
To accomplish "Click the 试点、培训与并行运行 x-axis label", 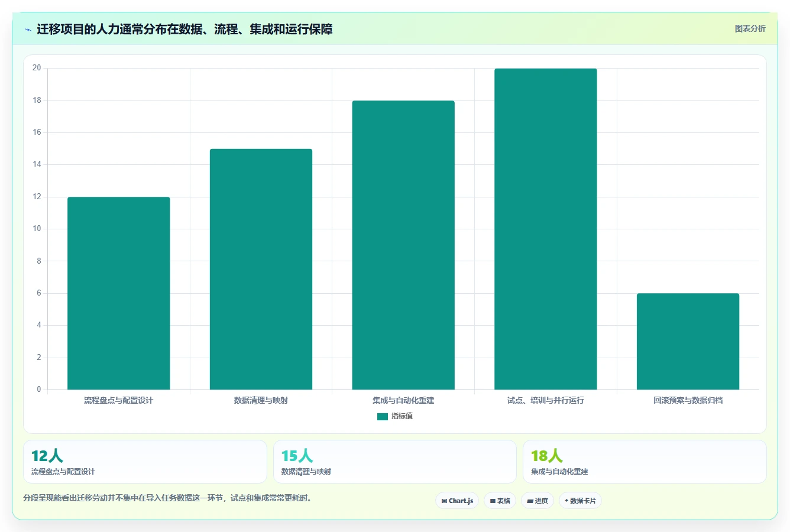I will click(546, 400).
